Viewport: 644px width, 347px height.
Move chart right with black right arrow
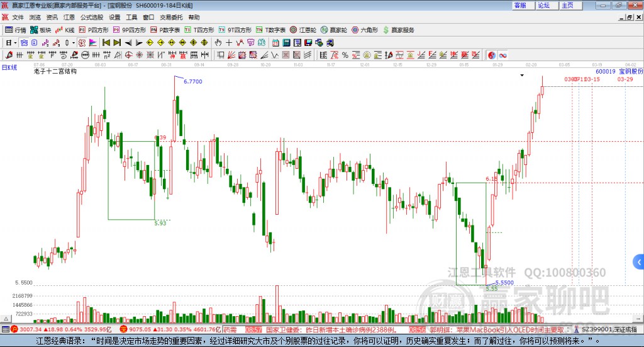139,43
